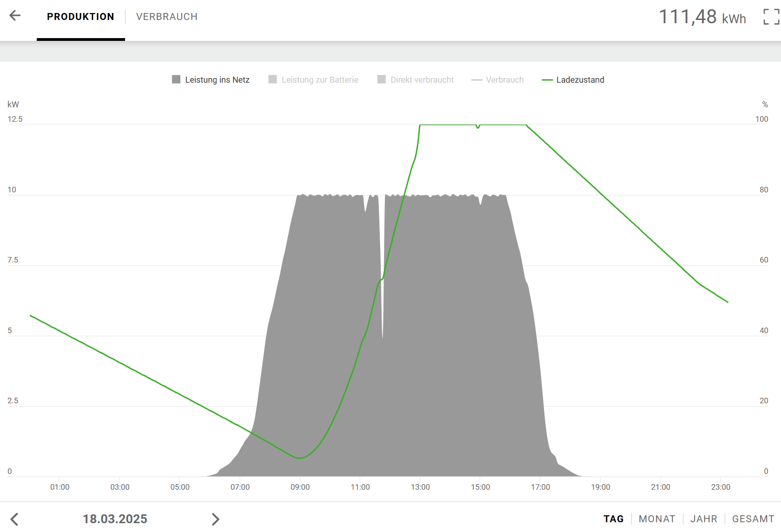Click the 111,48 kWh total value
This screenshot has height=532, width=781.
point(702,17)
